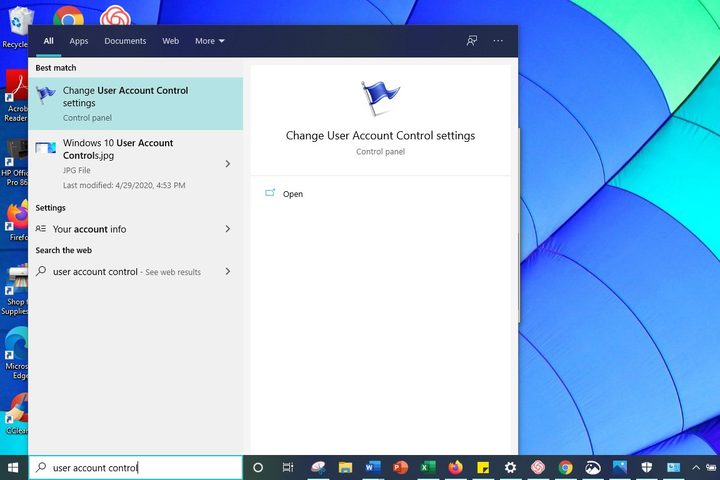The width and height of the screenshot is (720, 480).
Task: Open the Your account info setting
Action: (x=136, y=229)
